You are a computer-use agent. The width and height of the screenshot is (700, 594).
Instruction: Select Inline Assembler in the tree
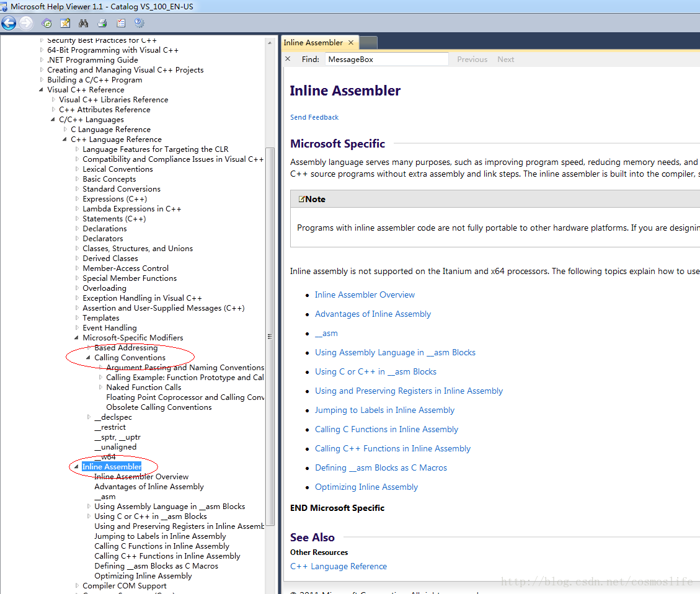tap(112, 467)
